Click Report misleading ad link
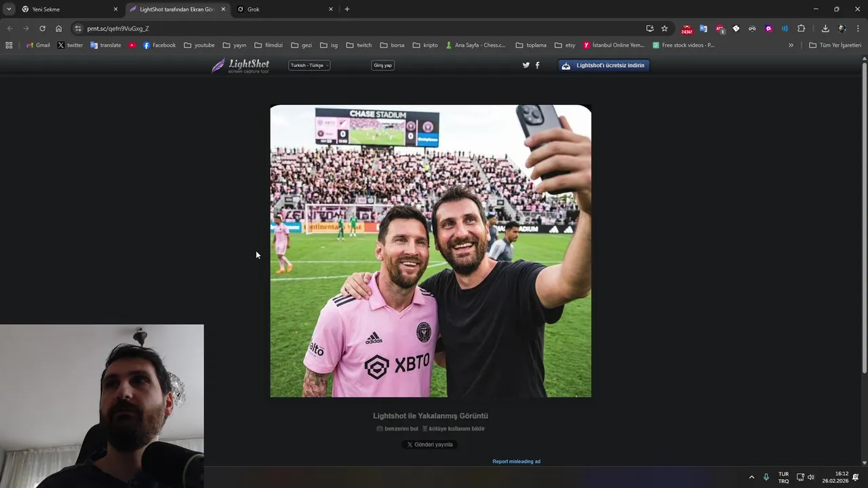Image resolution: width=868 pixels, height=488 pixels. (x=516, y=462)
